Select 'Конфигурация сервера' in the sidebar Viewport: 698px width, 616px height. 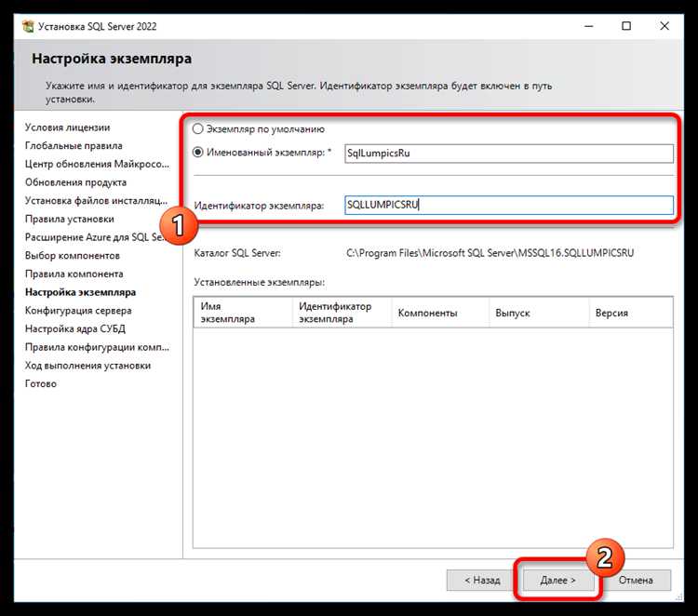tap(78, 311)
